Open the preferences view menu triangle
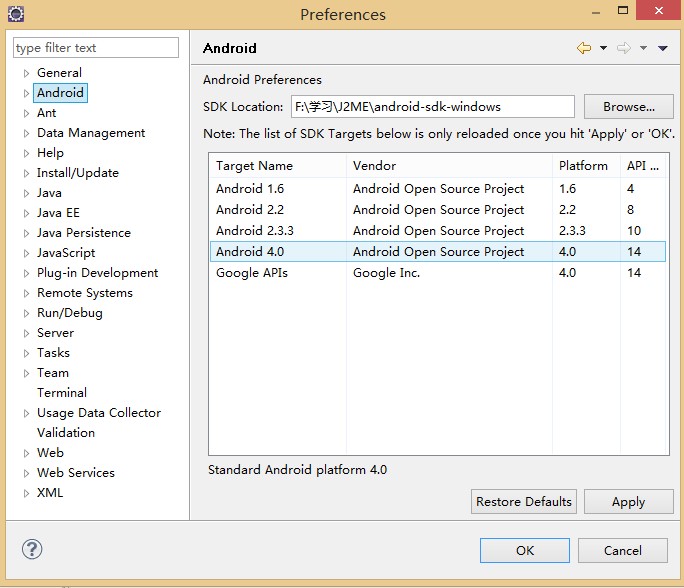 click(x=663, y=48)
